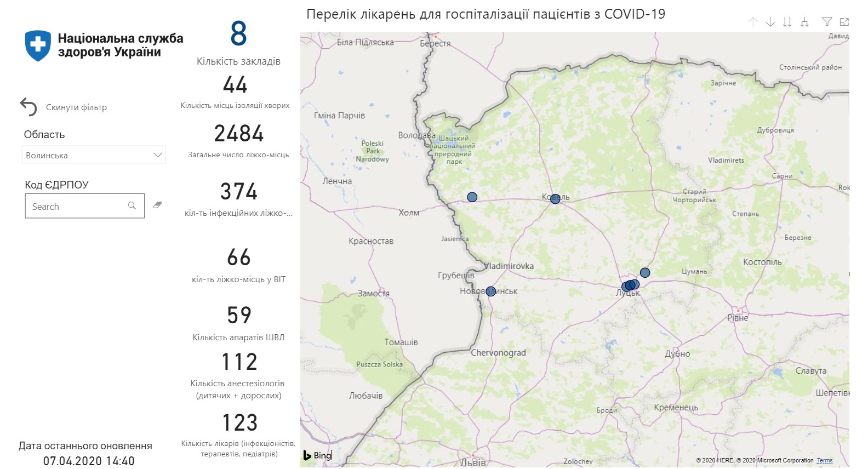
Task: Enable drill down mode arrow
Action: 770,22
